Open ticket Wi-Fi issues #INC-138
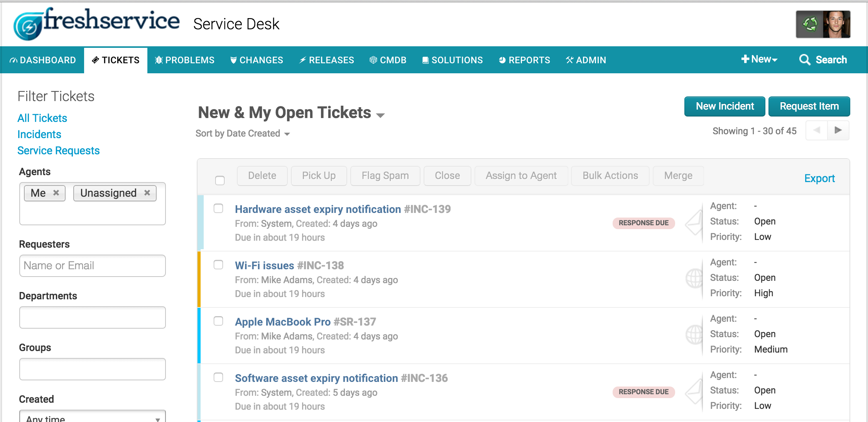868x422 pixels. [x=289, y=265]
